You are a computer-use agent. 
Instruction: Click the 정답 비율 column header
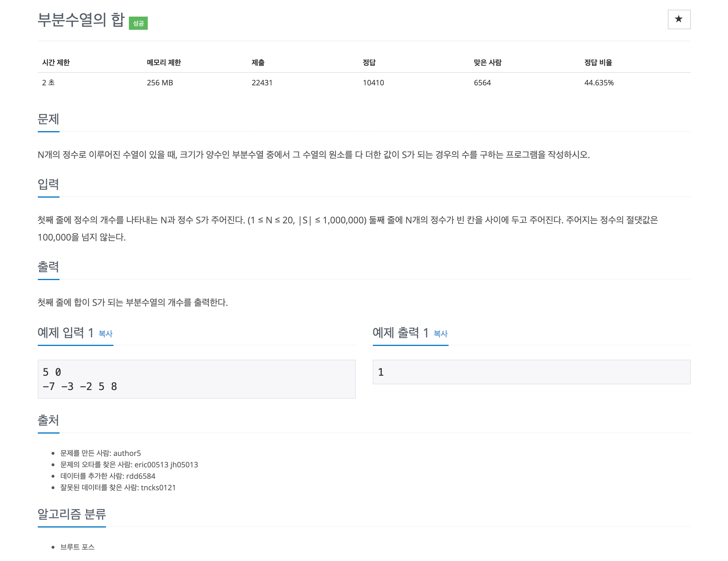[x=598, y=63]
